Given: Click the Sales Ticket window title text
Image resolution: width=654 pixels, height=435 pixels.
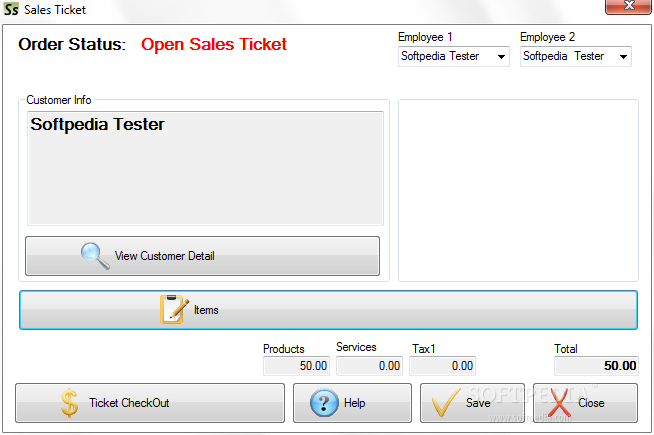Looking at the screenshot, I should point(55,10).
